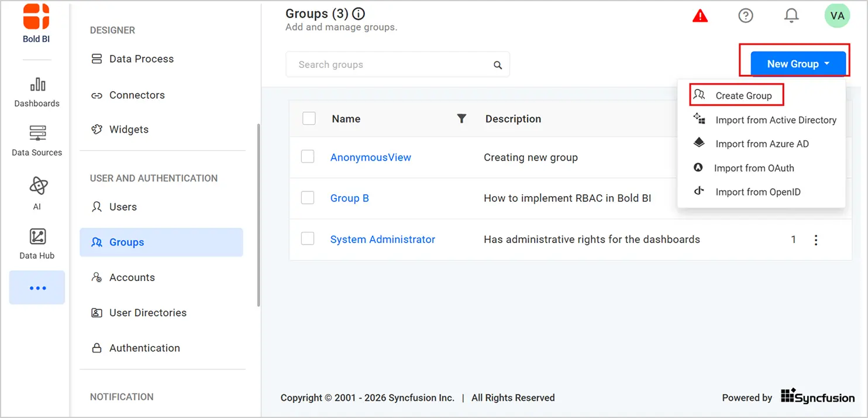Open the notifications bell
The image size is (868, 418).
(791, 16)
